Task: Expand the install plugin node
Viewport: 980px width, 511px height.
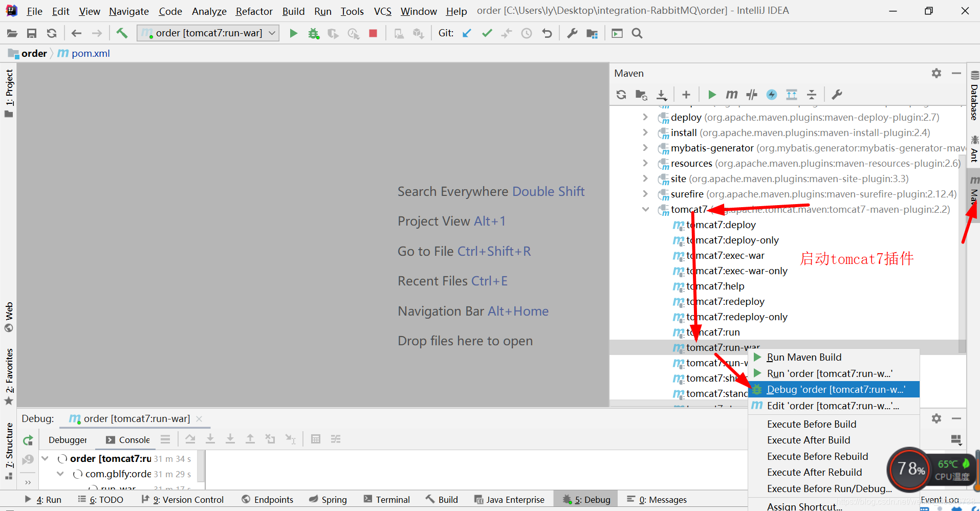Action: click(x=645, y=132)
